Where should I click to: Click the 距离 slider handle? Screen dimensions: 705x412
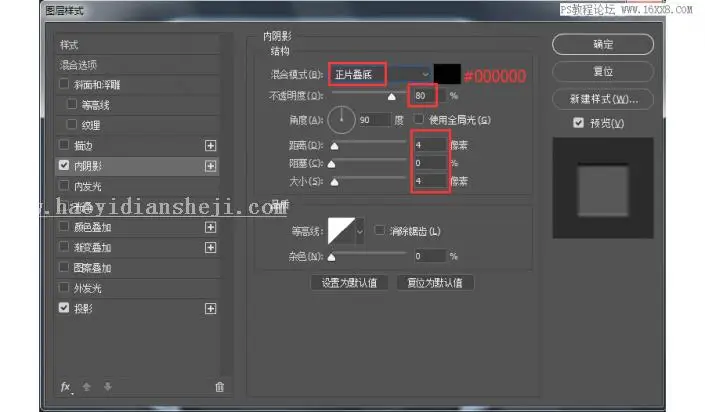pyautogui.click(x=334, y=146)
